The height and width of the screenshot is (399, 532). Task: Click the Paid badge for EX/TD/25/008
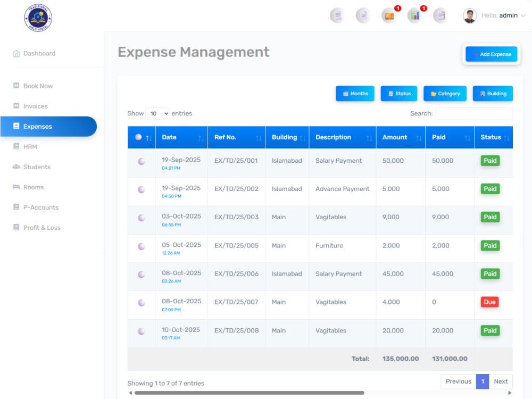coord(490,330)
